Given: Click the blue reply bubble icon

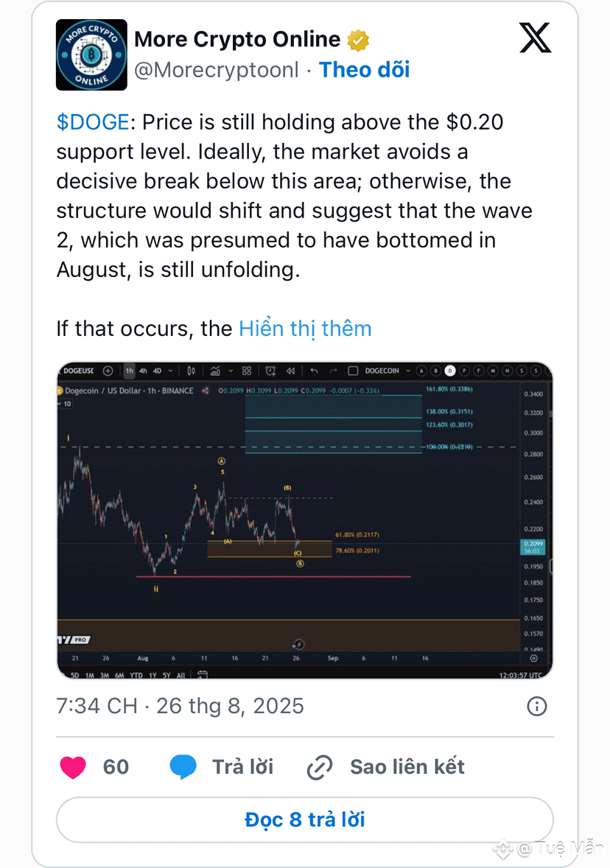Looking at the screenshot, I should pyautogui.click(x=183, y=767).
